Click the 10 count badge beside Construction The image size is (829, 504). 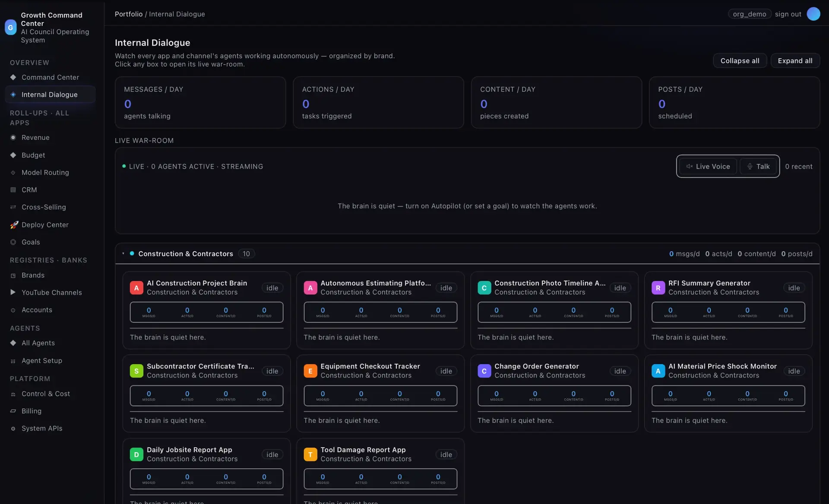click(246, 254)
